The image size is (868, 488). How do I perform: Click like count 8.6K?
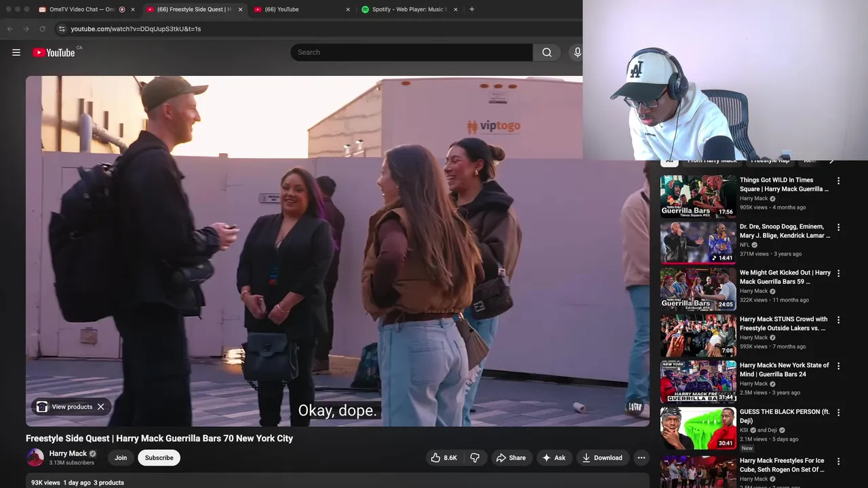[x=450, y=457]
